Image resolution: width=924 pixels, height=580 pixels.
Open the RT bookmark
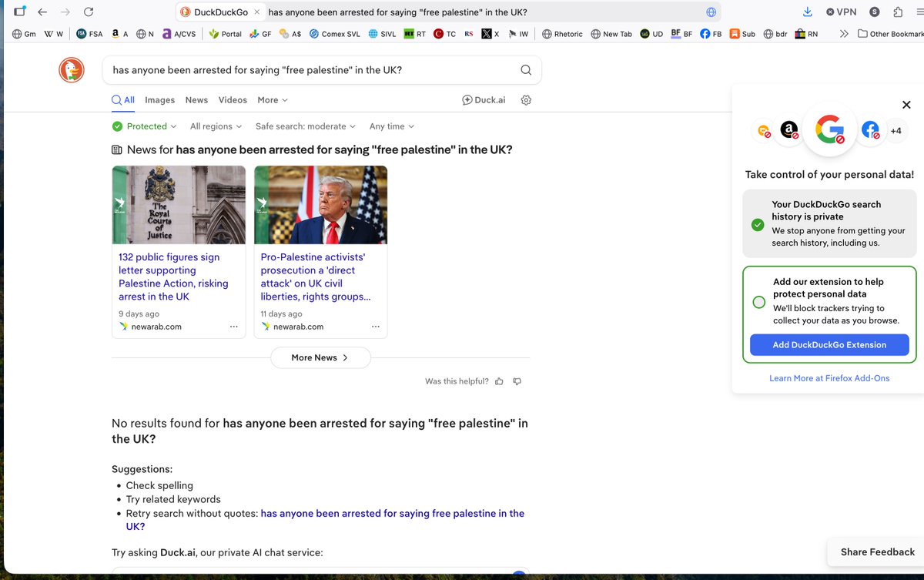[415, 34]
